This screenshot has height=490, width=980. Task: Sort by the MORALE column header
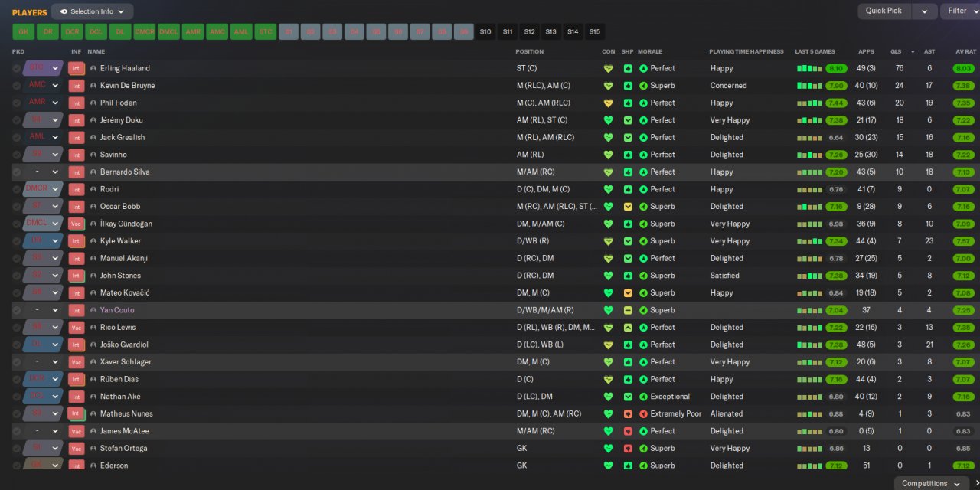click(649, 52)
